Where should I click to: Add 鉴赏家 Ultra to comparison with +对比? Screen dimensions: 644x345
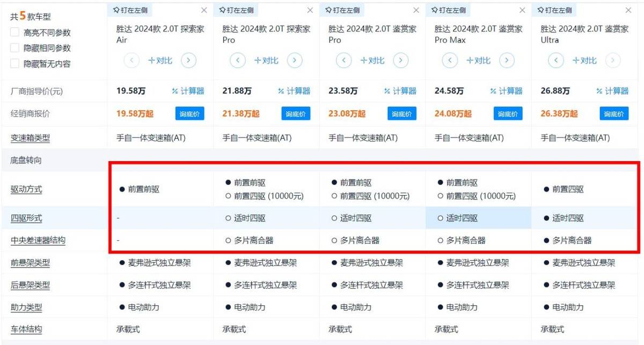[585, 61]
